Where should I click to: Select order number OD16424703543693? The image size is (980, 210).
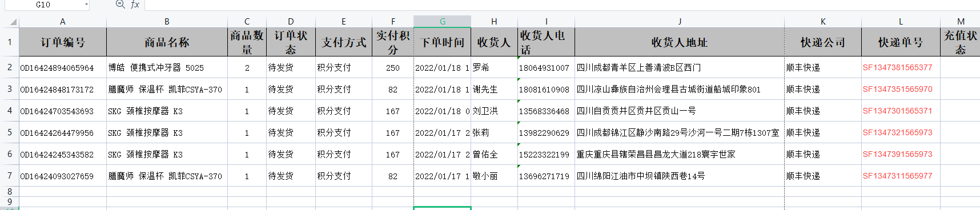(x=63, y=111)
